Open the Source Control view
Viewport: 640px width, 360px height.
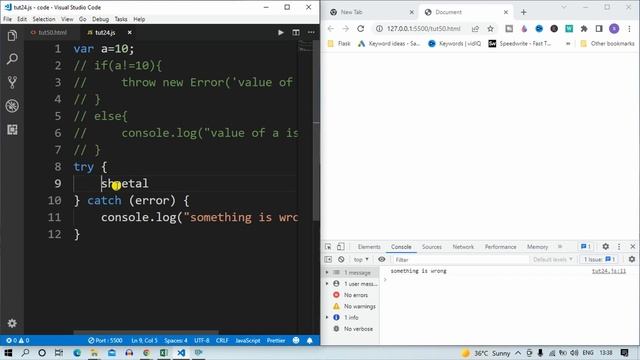click(12, 82)
